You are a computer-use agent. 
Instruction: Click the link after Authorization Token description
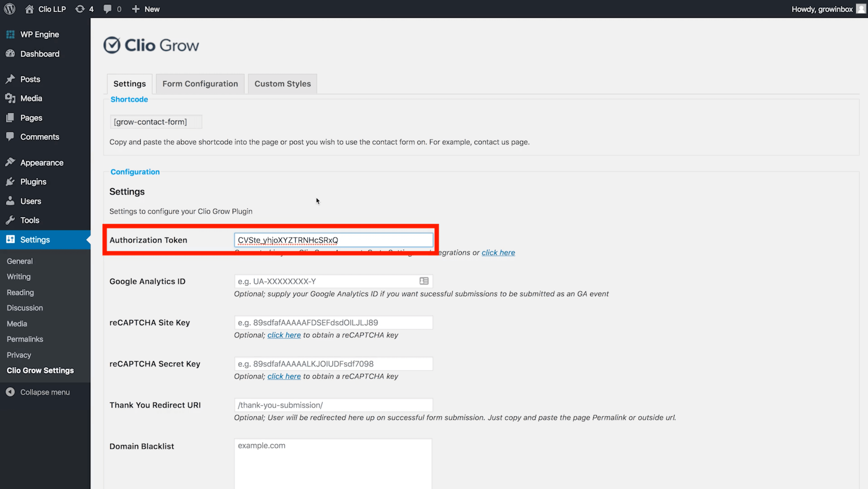coord(498,253)
